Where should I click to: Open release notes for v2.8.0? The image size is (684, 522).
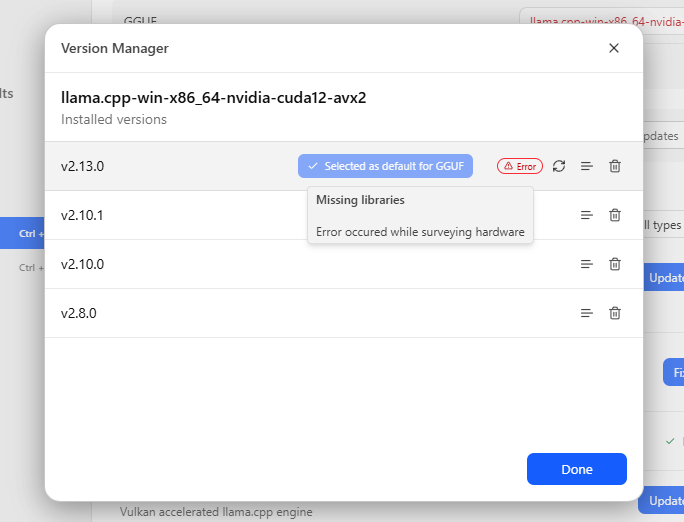pos(587,313)
